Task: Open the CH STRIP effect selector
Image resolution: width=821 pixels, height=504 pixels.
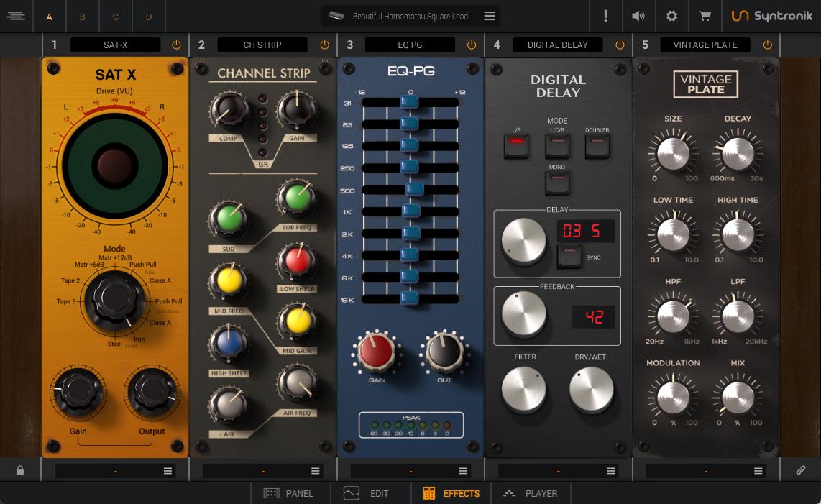Action: (262, 45)
